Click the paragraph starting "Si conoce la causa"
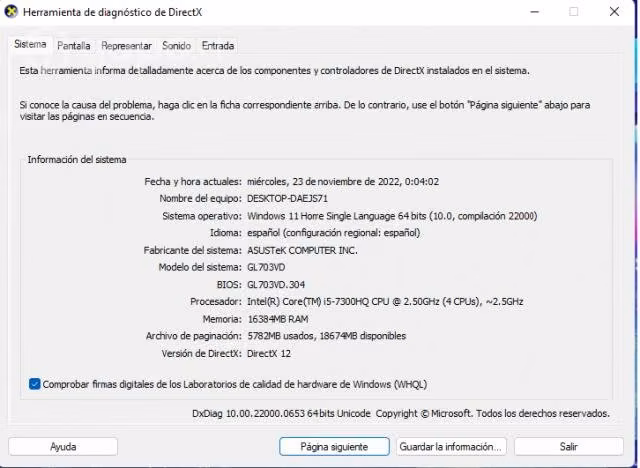This screenshot has width=640, height=468. tap(305, 111)
